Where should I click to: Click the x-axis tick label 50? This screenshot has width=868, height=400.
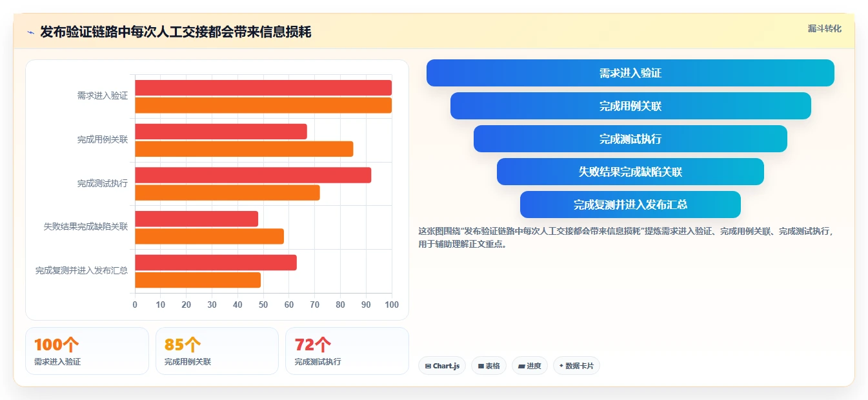[x=263, y=305]
